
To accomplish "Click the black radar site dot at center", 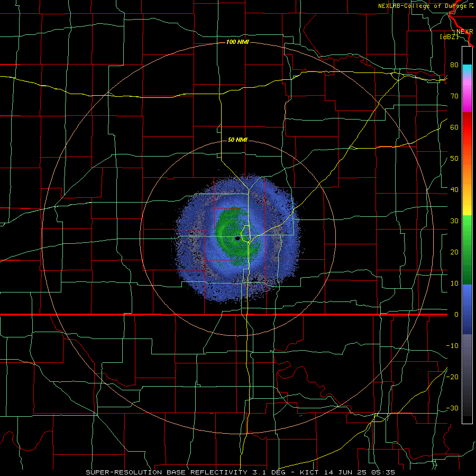I will click(237, 239).
